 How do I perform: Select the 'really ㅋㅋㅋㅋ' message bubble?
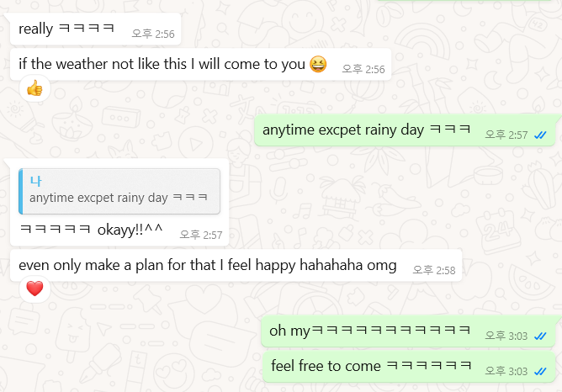[x=95, y=29]
